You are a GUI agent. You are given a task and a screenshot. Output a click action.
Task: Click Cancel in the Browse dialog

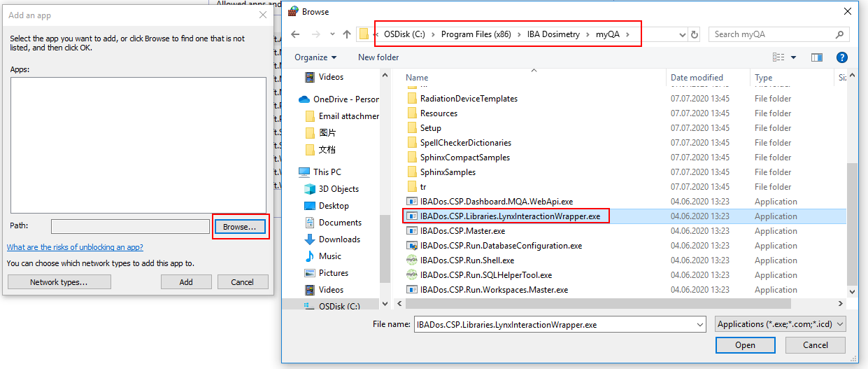[816, 345]
